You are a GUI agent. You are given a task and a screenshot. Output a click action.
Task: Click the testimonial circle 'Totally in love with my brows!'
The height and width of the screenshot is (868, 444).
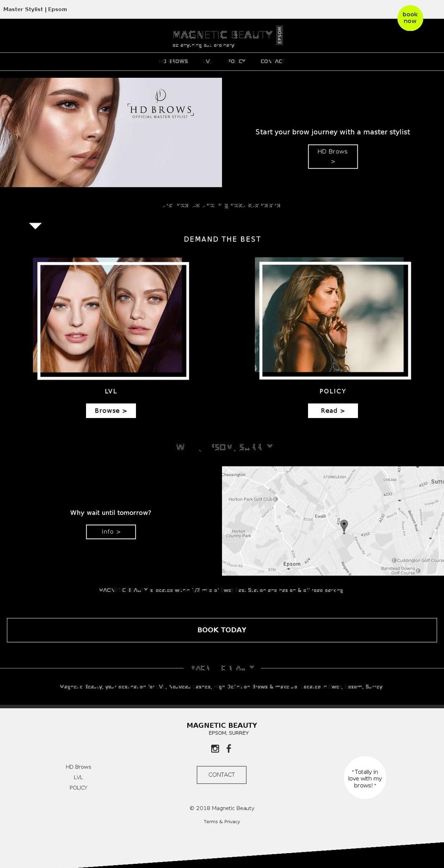pos(365,778)
